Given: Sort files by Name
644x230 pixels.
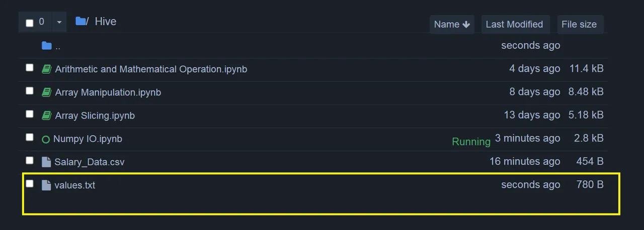Looking at the screenshot, I should point(452,24).
